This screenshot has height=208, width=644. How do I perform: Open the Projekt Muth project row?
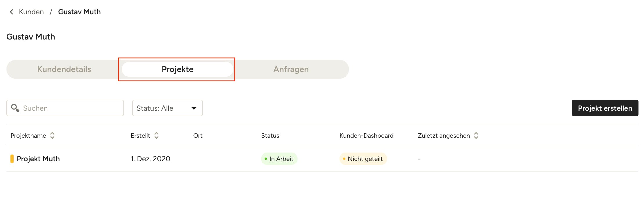coord(38,159)
